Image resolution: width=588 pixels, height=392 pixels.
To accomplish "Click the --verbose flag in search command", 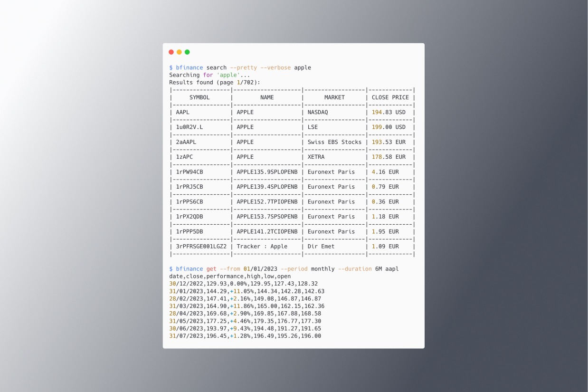I will click(x=275, y=67).
